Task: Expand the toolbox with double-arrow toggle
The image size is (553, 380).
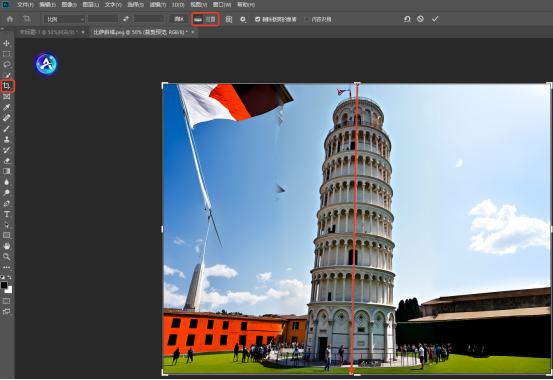Action: point(2,29)
